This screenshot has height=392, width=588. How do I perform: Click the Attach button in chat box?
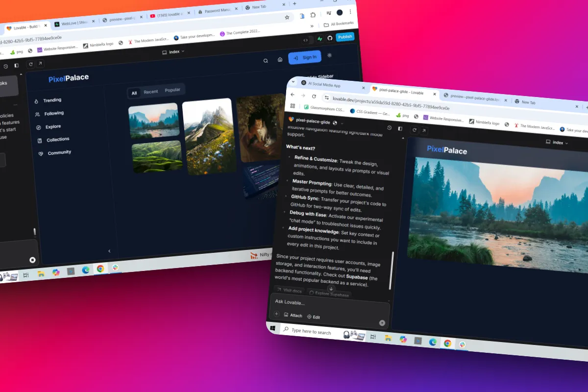pyautogui.click(x=293, y=315)
